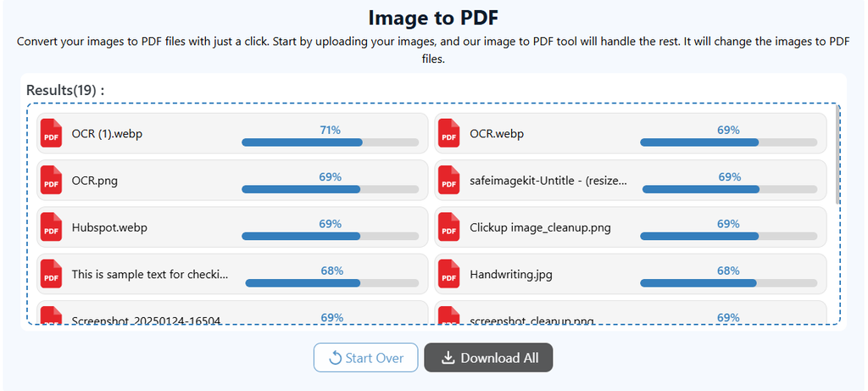This screenshot has width=868, height=391.
Task: Download all converted PDF files
Action: coord(488,358)
